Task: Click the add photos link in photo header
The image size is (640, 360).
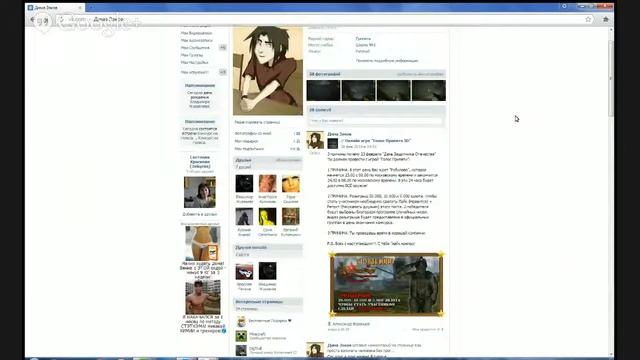Action: [420, 74]
